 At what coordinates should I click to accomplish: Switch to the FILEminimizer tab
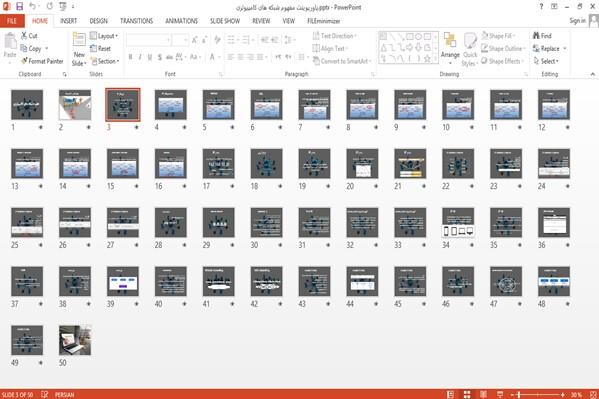click(x=324, y=21)
